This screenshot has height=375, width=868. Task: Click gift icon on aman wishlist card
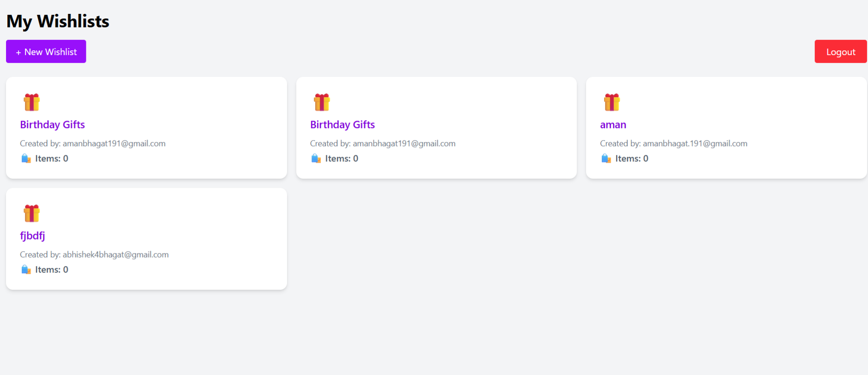(612, 102)
